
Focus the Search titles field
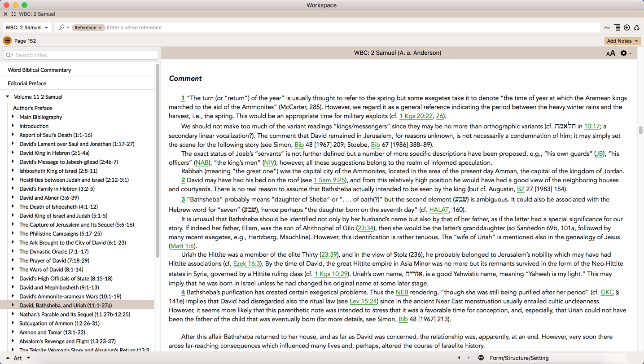pyautogui.click(x=81, y=55)
